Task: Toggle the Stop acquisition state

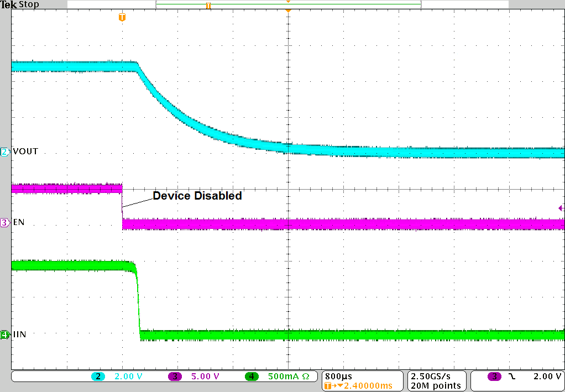Action: (x=28, y=4)
